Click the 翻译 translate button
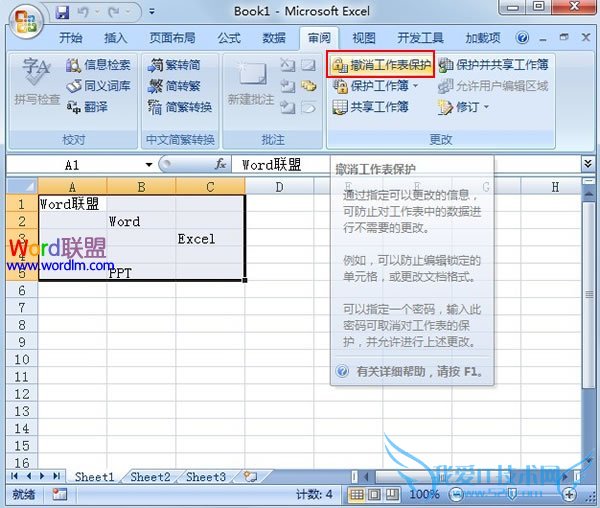 click(x=87, y=107)
